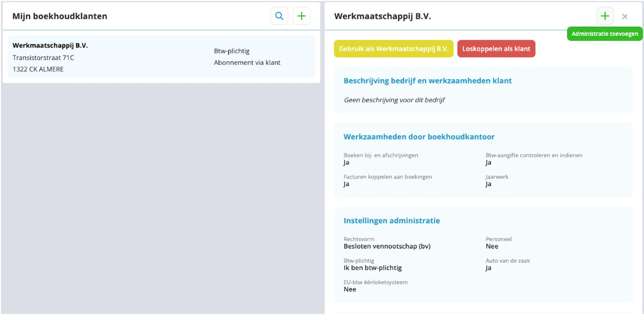Click the Mijn boekhoudklanten heading
644x315 pixels.
(60, 16)
